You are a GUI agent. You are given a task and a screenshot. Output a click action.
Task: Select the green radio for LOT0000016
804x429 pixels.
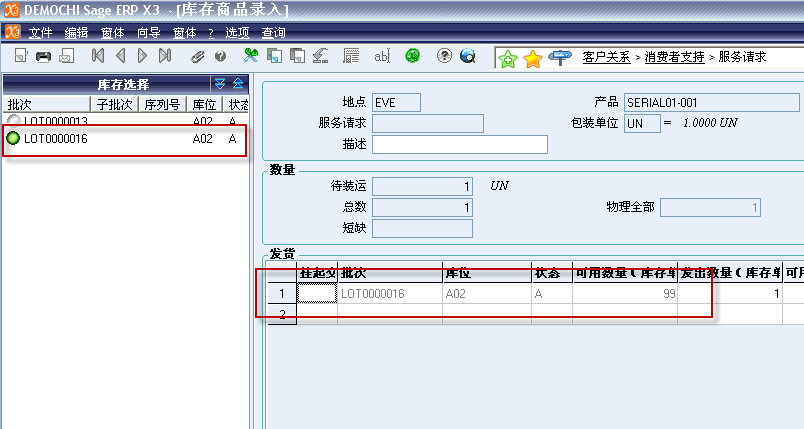click(13, 139)
